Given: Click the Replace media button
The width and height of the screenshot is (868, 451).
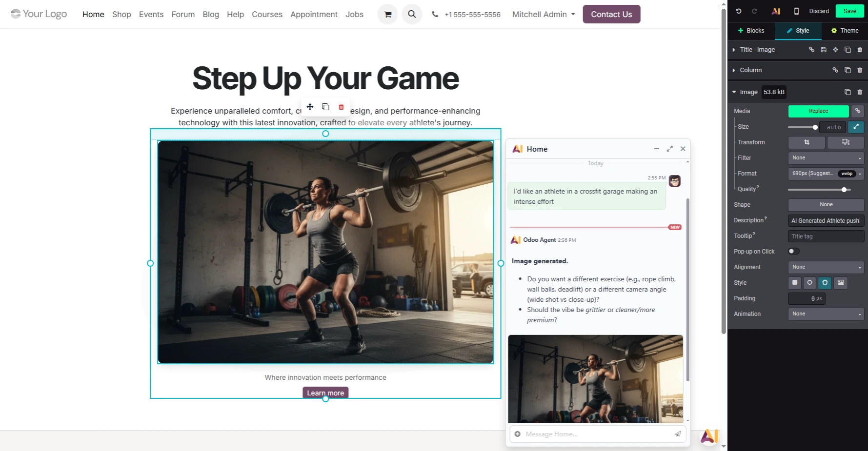Looking at the screenshot, I should point(818,111).
